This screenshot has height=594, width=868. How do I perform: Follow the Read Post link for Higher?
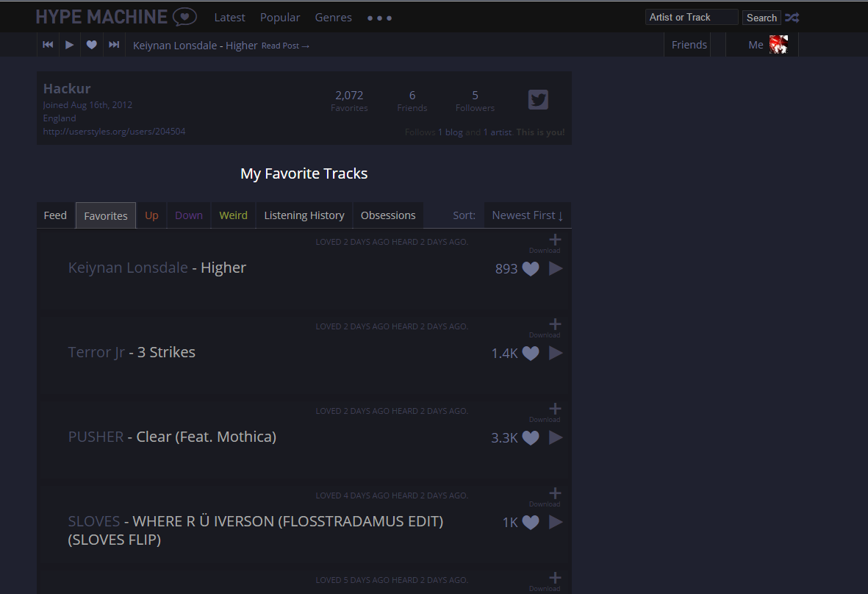pos(284,45)
